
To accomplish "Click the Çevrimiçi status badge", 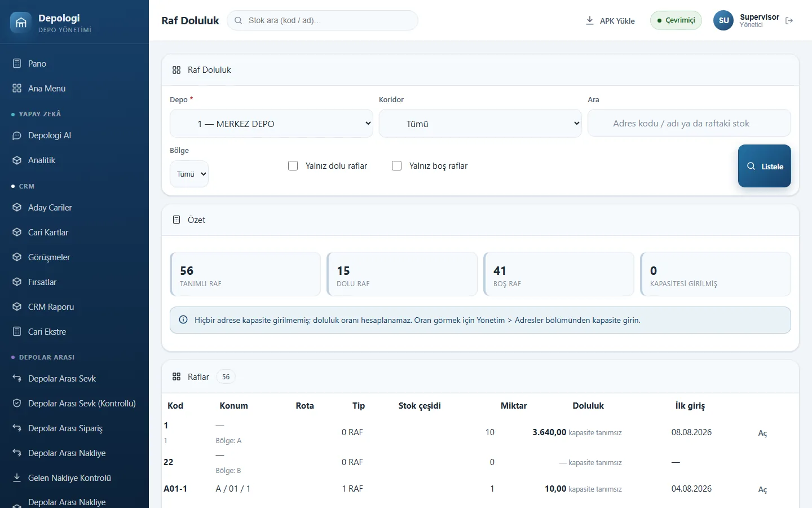I will [x=676, y=20].
